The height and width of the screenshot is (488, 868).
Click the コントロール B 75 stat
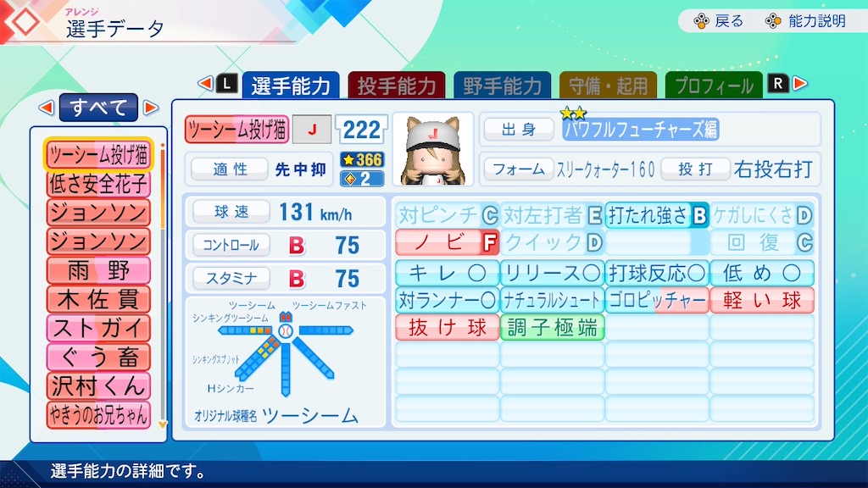point(285,245)
